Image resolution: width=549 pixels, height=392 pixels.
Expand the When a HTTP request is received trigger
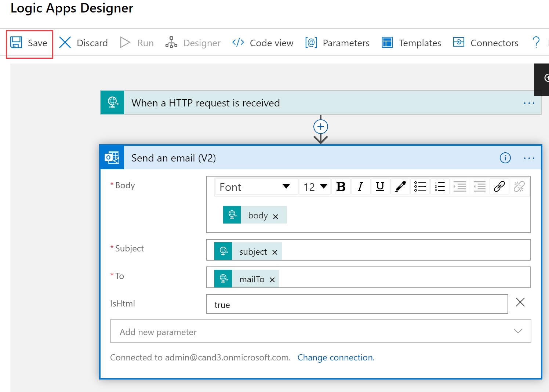[321, 103]
